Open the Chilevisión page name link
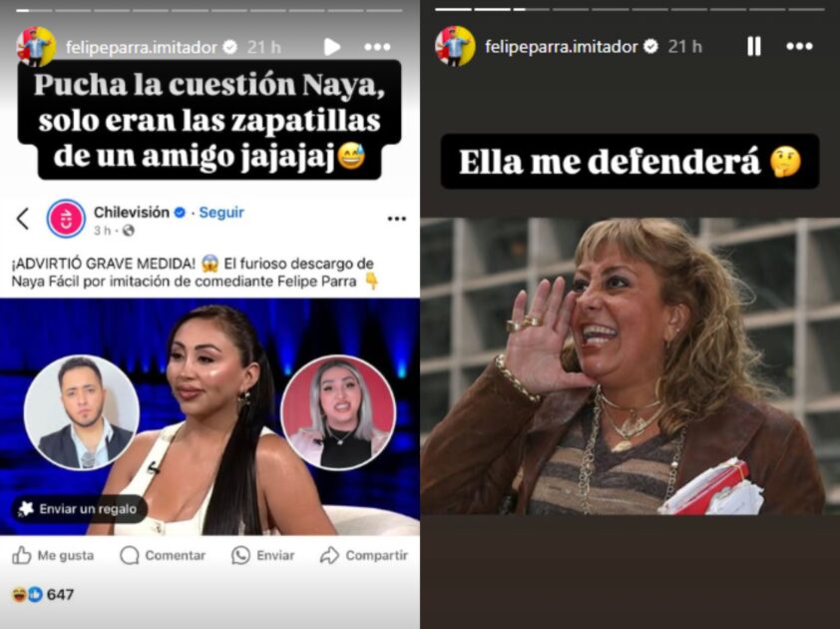The height and width of the screenshot is (629, 840). click(132, 213)
